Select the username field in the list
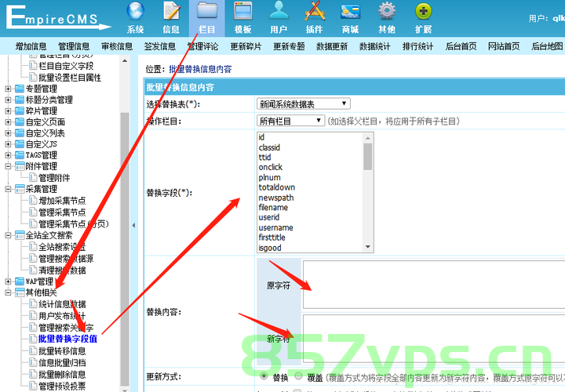 click(275, 227)
